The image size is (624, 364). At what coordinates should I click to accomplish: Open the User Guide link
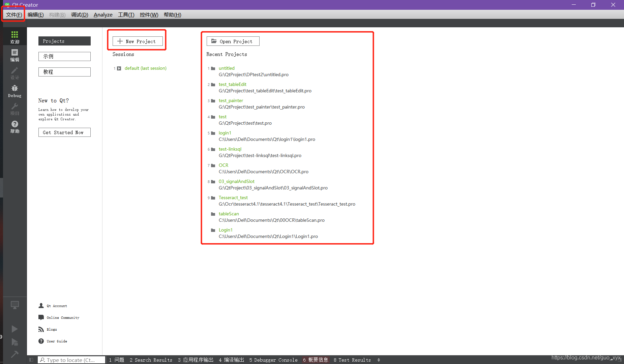click(57, 341)
